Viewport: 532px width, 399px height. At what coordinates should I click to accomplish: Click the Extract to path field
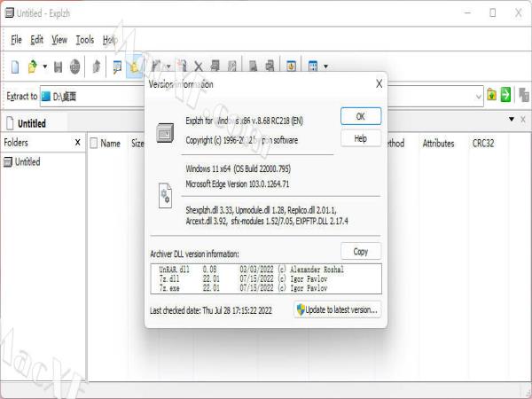262,97
